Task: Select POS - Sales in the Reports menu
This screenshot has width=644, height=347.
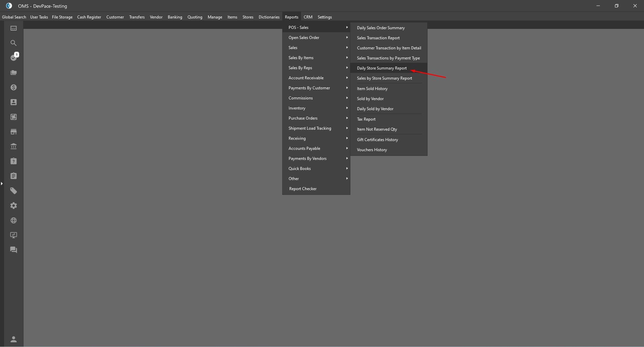Action: coord(316,28)
